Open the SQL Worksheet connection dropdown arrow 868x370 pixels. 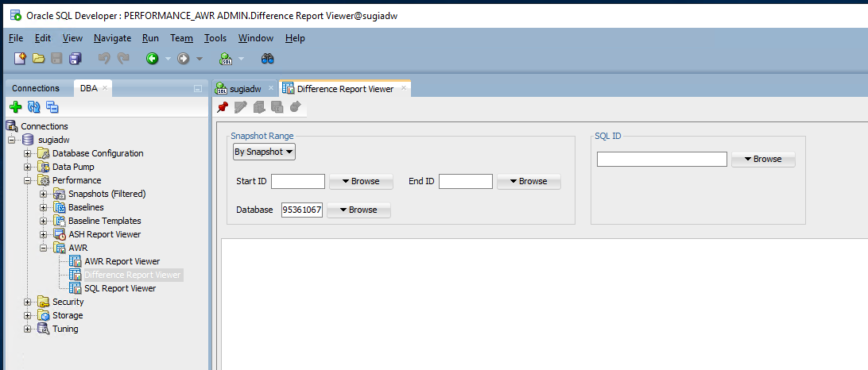pos(242,59)
